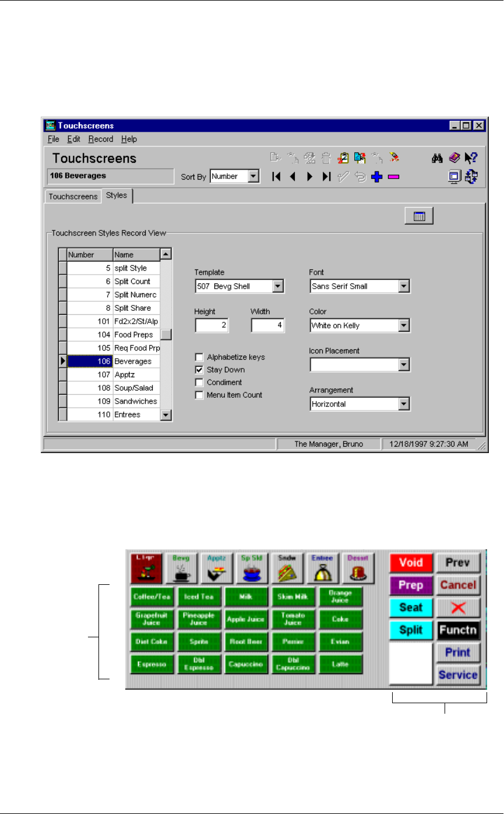This screenshot has width=504, height=814.
Task: Jump to last record arrow
Action: tap(326, 177)
